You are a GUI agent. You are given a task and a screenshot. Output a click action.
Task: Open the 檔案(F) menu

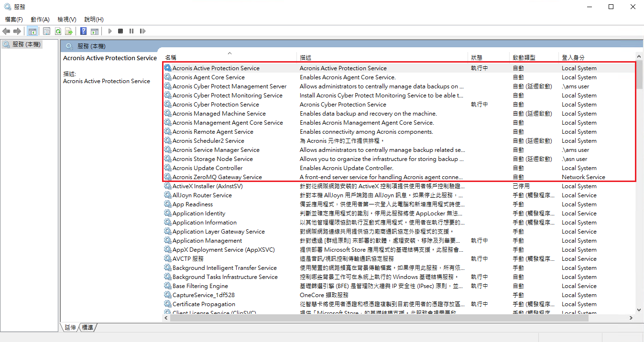click(x=14, y=20)
